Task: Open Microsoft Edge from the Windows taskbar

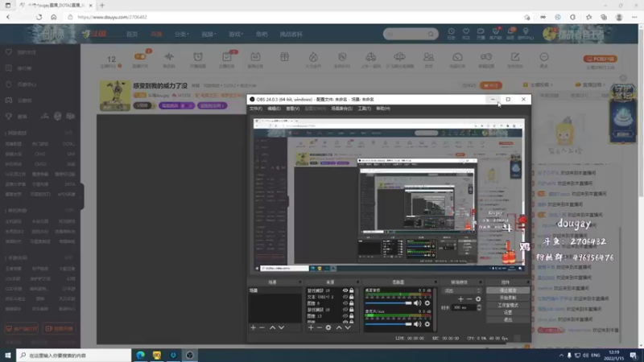Action: tap(140, 355)
